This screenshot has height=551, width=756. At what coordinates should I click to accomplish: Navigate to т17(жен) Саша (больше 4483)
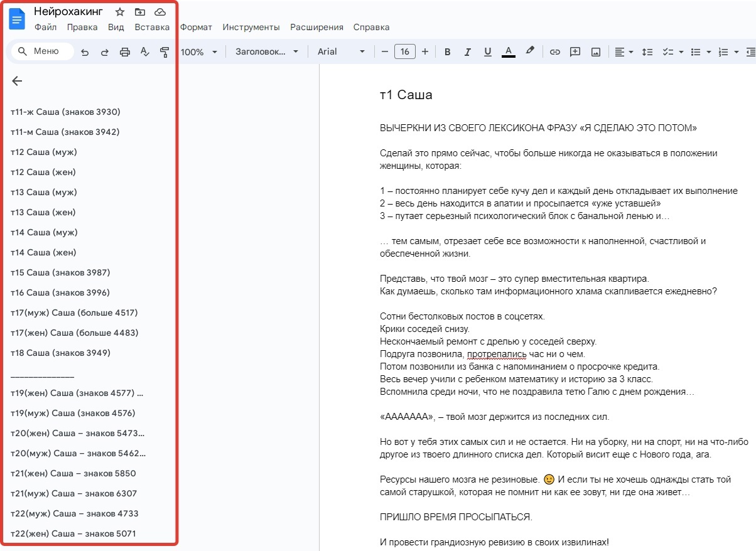coord(75,333)
